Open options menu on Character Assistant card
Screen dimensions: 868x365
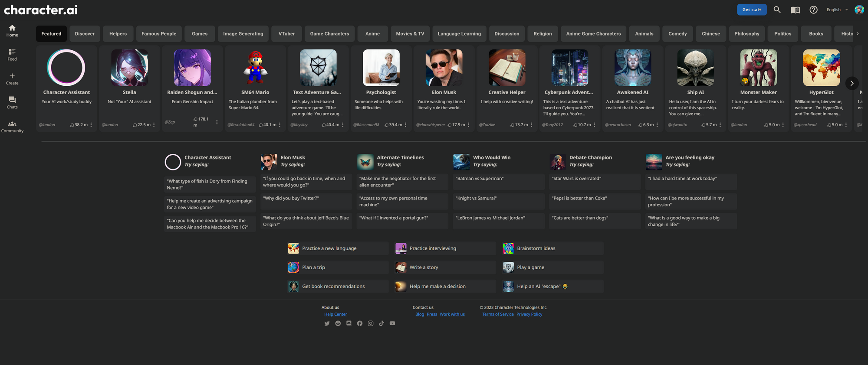91,125
